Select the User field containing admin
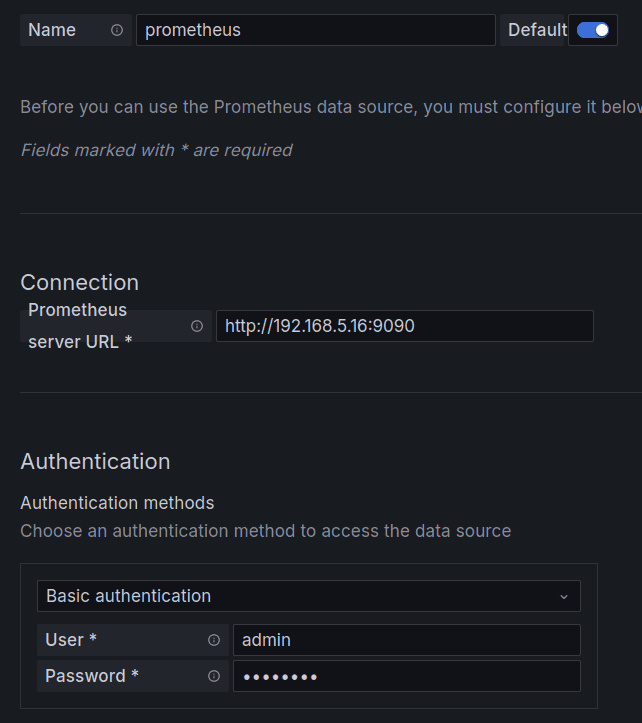Image resolution: width=642 pixels, height=723 pixels. click(x=406, y=640)
